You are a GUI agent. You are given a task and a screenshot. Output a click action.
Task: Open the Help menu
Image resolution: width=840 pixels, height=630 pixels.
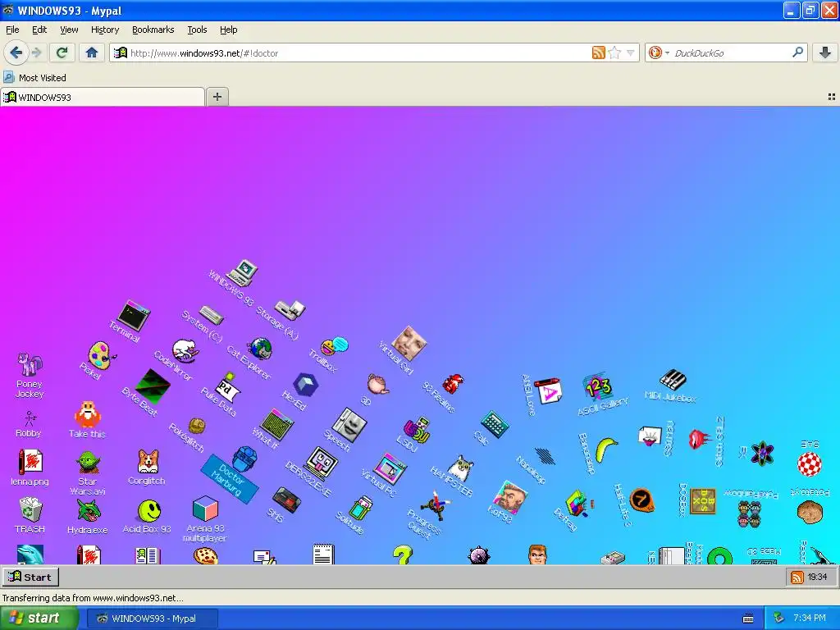[x=228, y=30]
